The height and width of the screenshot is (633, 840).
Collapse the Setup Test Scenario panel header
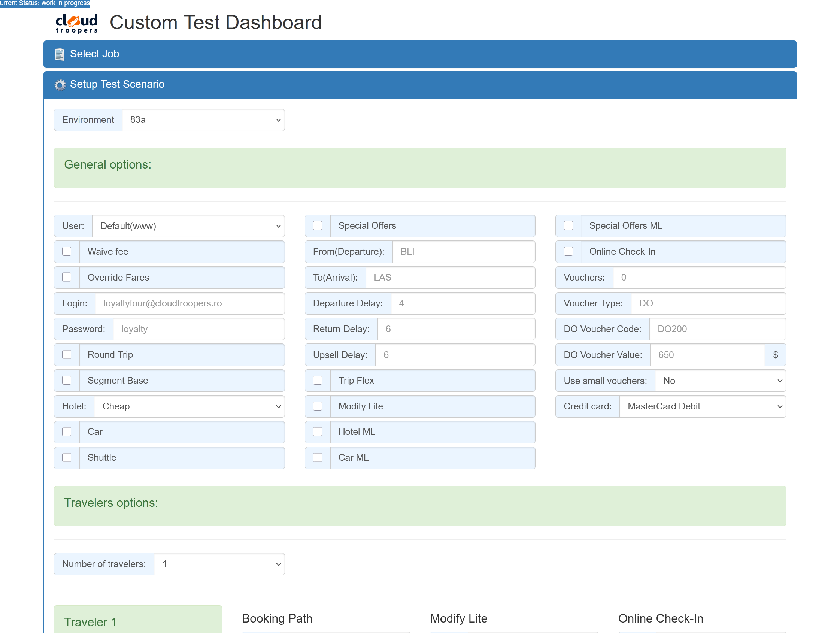point(419,85)
